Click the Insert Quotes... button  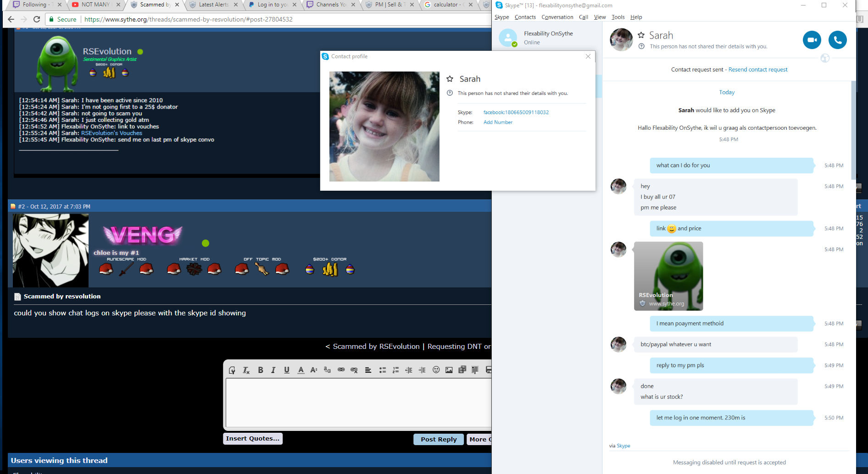tap(253, 439)
